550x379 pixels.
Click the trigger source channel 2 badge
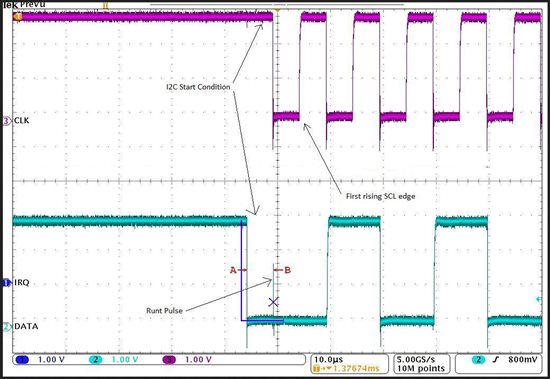tap(478, 360)
